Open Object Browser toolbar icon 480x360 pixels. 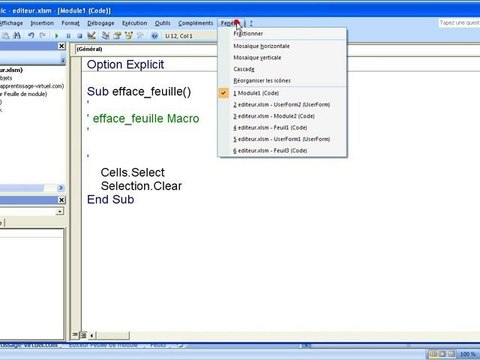coord(129,35)
